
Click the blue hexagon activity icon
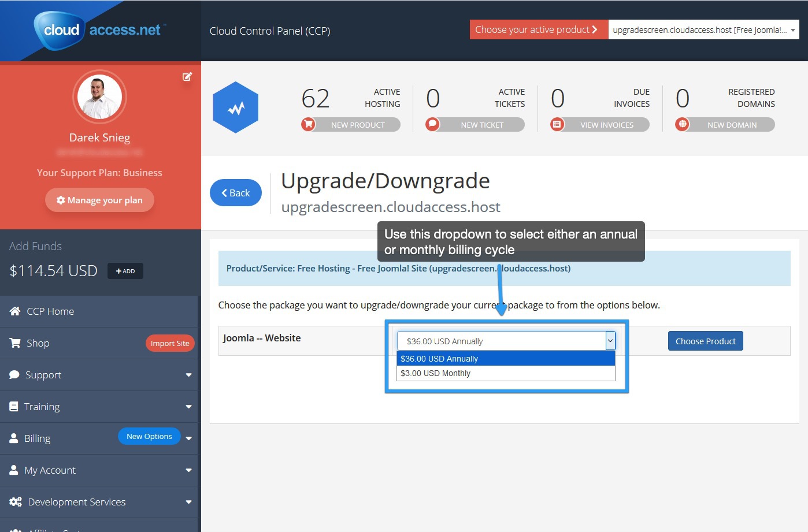[235, 107]
